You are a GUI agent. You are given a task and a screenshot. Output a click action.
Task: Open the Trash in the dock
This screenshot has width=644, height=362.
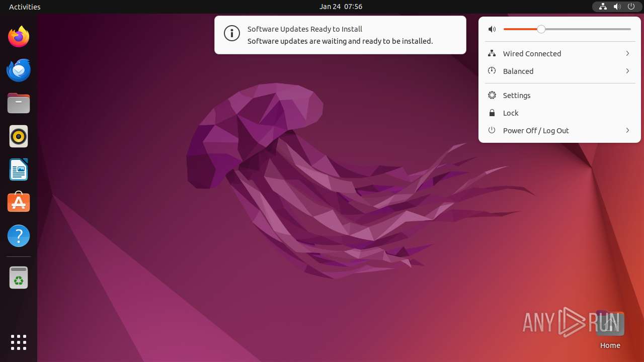[19, 278]
